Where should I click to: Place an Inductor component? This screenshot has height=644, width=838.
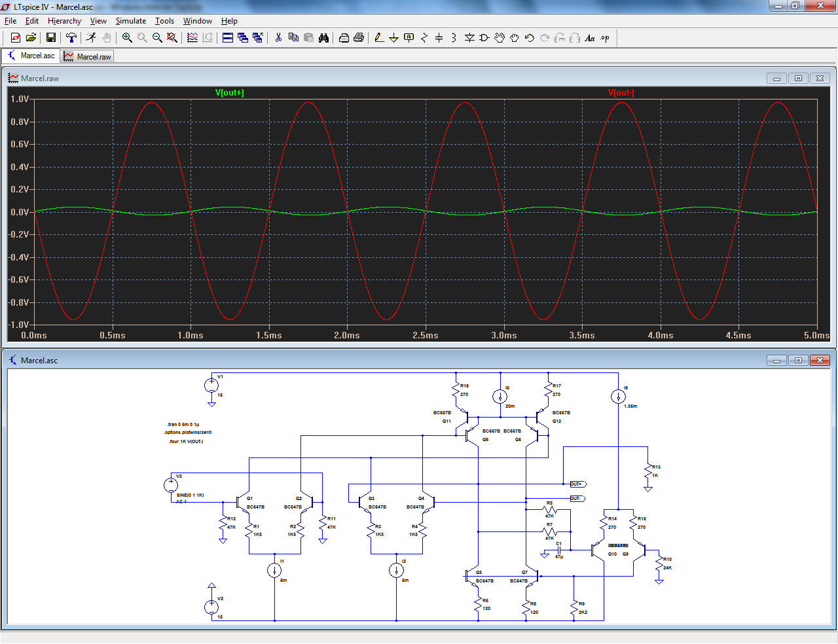click(454, 38)
